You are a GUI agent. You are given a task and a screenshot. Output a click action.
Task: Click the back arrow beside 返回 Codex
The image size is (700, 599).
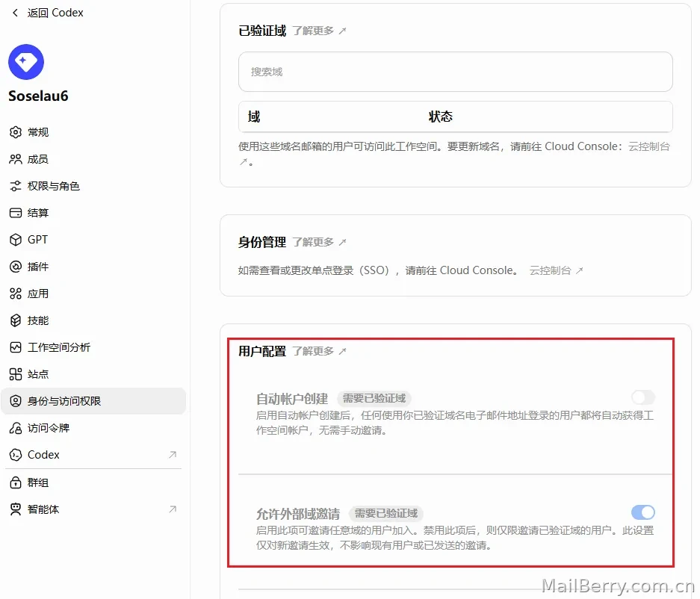tap(15, 13)
